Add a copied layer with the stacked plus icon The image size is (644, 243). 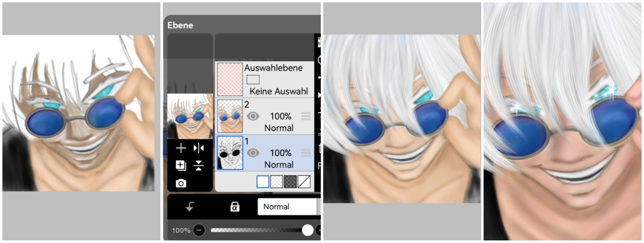pos(181,165)
